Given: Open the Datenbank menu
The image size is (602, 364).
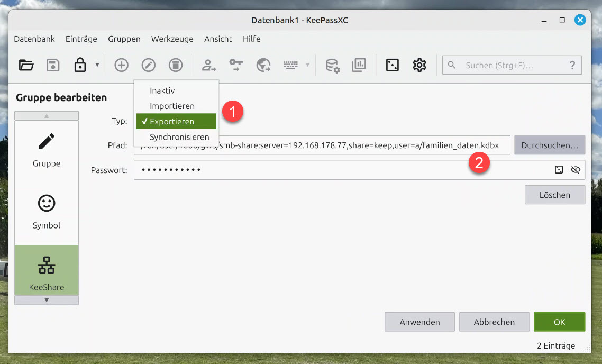Looking at the screenshot, I should (x=34, y=39).
